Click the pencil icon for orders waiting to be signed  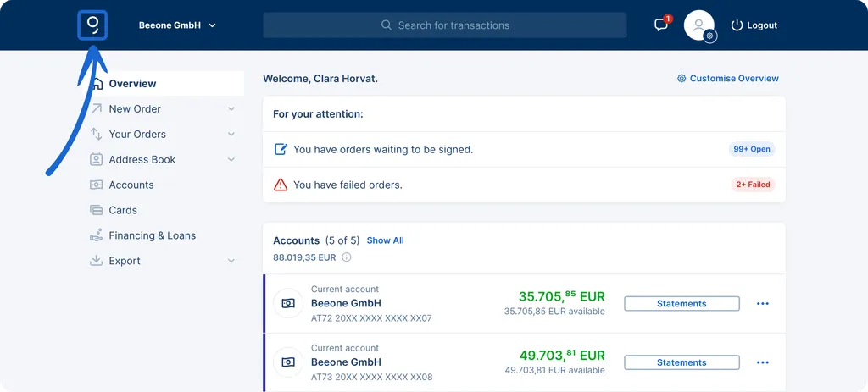point(281,149)
